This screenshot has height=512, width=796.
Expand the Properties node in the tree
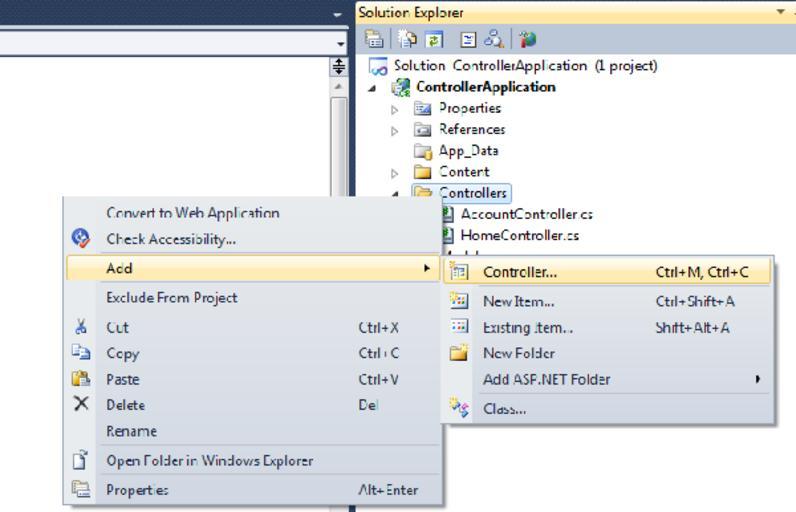pos(395,109)
